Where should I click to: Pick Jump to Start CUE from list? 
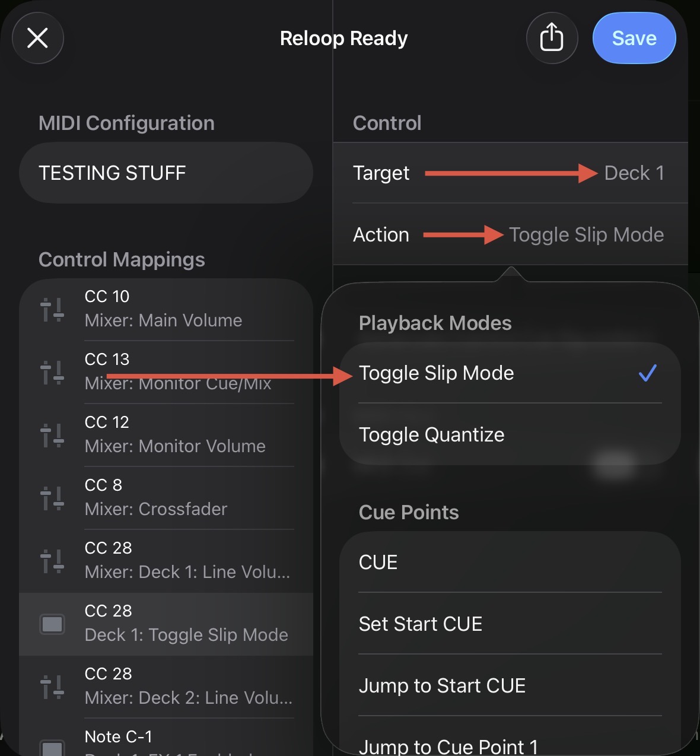[510, 685]
